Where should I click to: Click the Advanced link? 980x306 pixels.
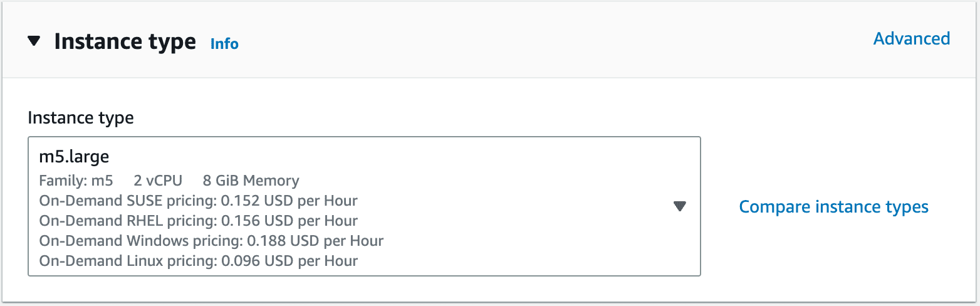click(911, 39)
